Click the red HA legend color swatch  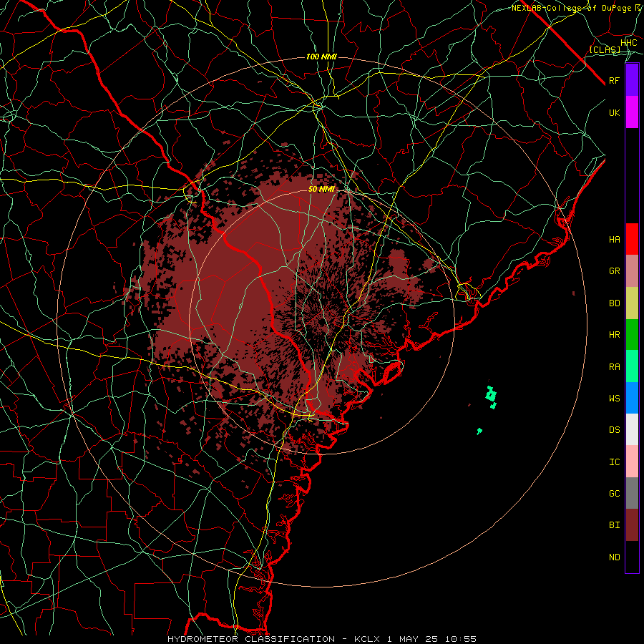[x=632, y=239]
